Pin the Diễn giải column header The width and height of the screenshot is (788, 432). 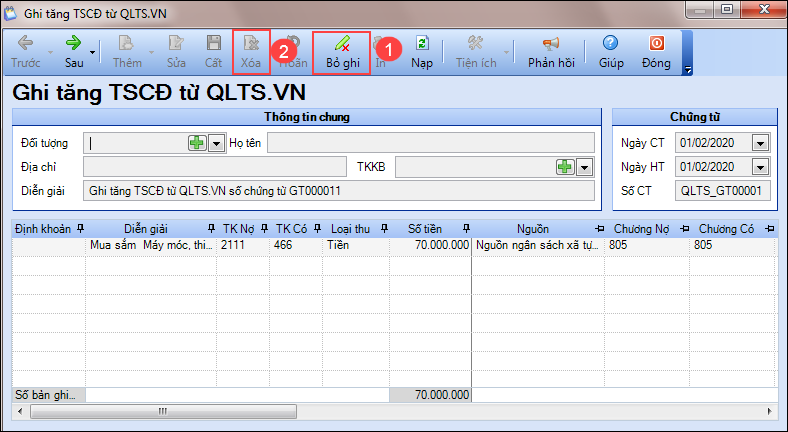point(212,229)
